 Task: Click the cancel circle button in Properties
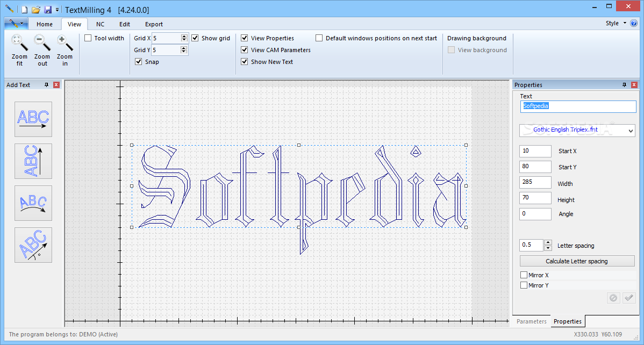[613, 298]
